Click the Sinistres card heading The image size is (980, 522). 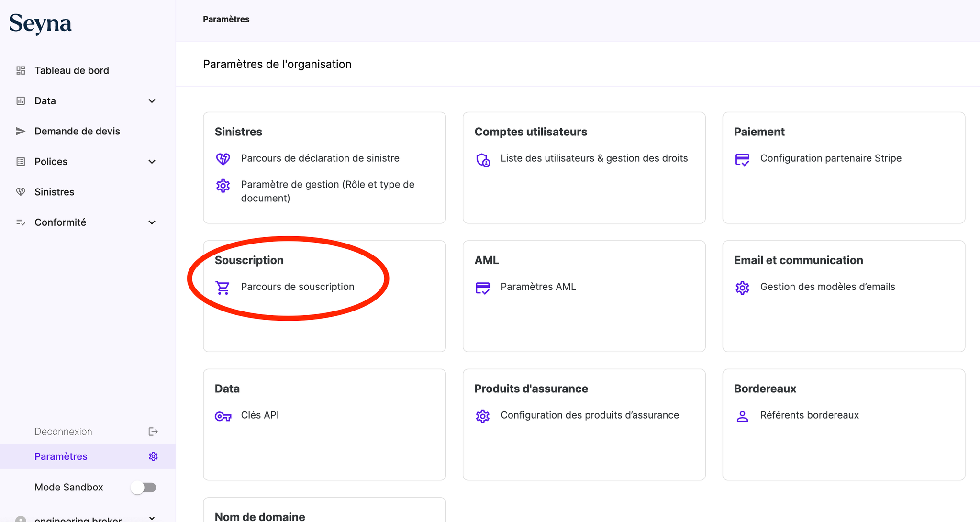click(x=238, y=132)
